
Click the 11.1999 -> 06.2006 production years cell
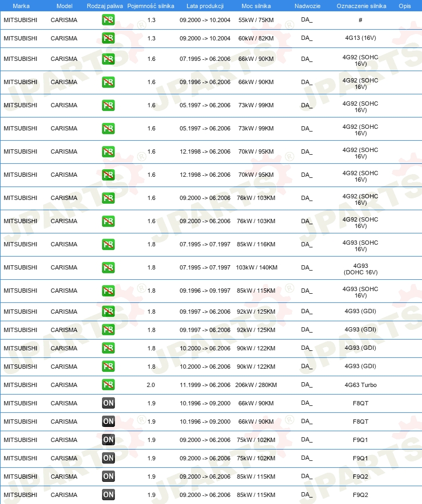pyautogui.click(x=205, y=385)
